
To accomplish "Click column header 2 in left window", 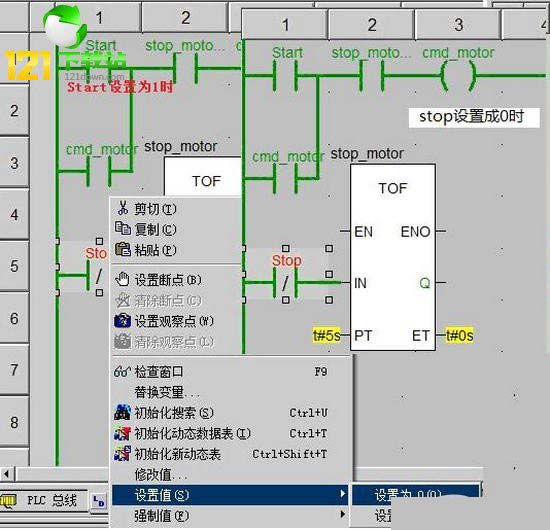I will coord(185,18).
